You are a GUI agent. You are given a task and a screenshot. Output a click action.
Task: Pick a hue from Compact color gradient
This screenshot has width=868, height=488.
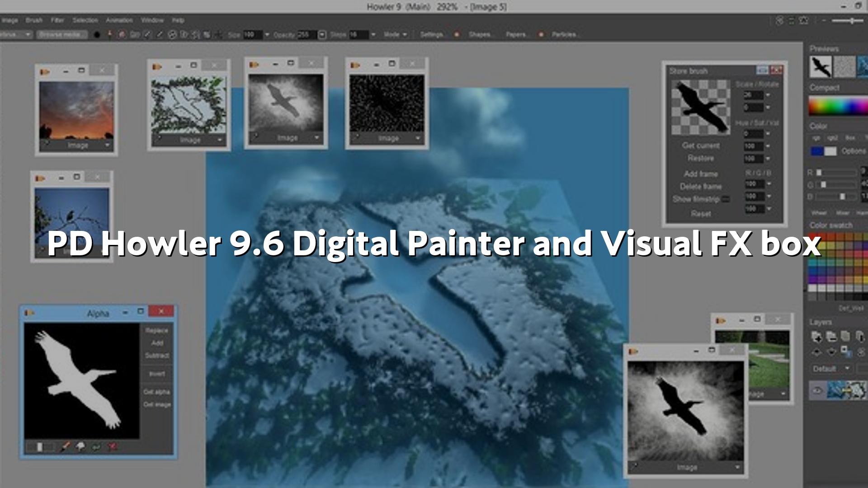tap(838, 107)
